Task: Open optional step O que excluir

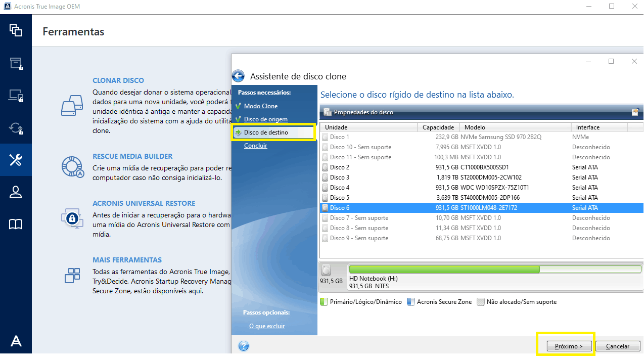Action: (x=267, y=326)
